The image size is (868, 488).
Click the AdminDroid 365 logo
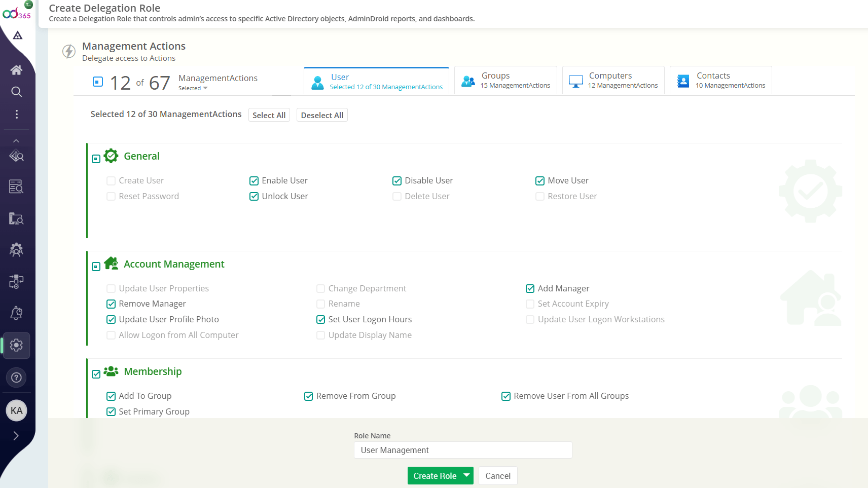coord(17,13)
